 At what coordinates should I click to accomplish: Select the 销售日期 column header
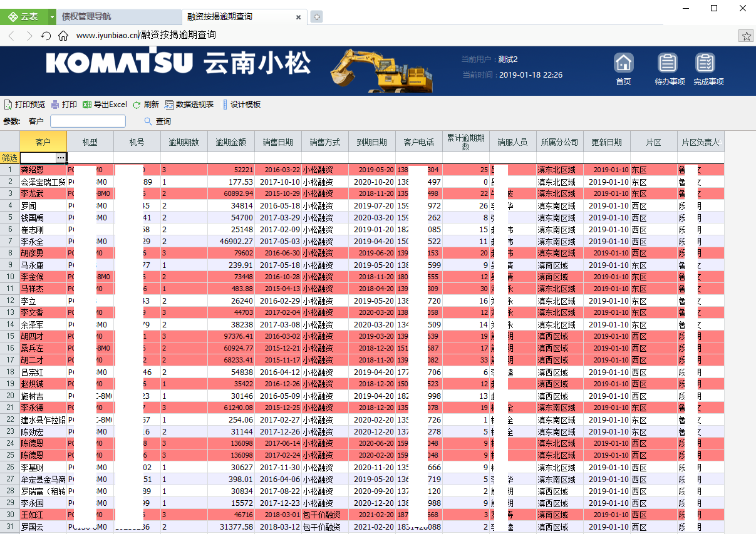click(x=278, y=142)
